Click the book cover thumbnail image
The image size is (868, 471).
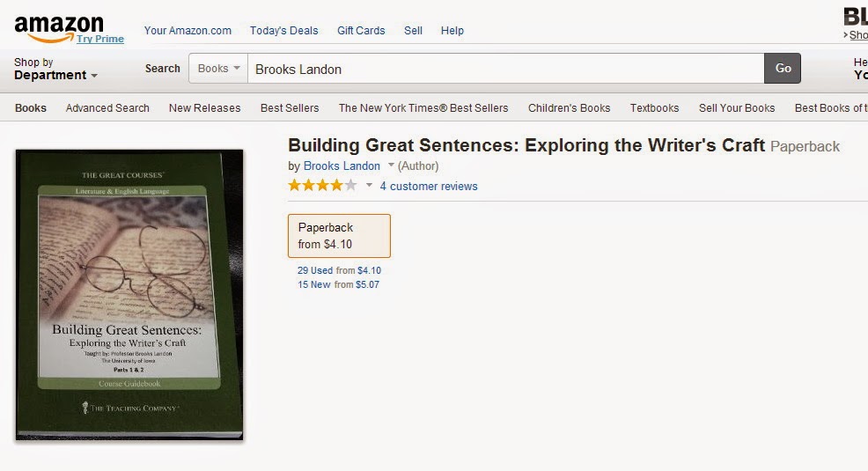[x=129, y=294]
